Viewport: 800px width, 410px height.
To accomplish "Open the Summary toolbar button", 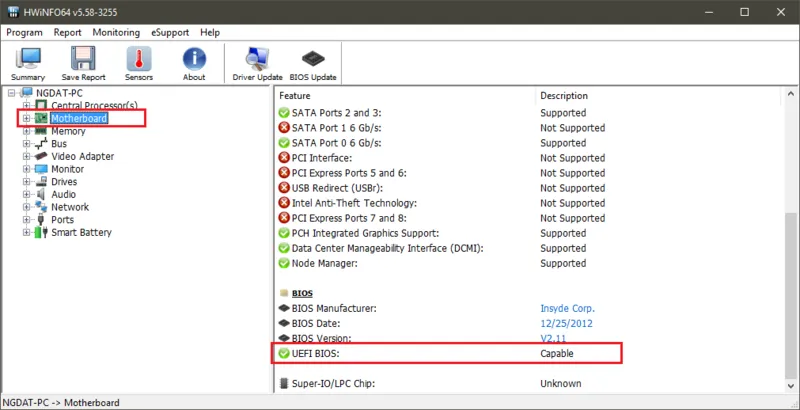I will (28, 64).
